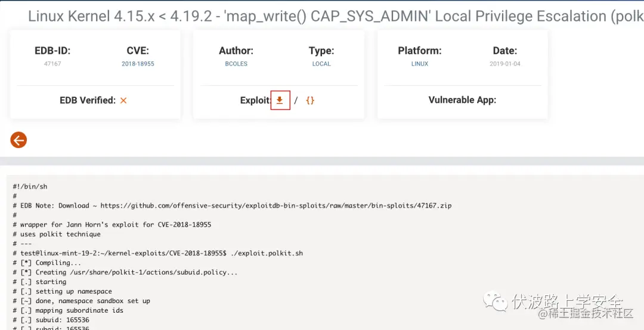Click the EDB Verified label
644x330 pixels.
pyautogui.click(x=88, y=100)
